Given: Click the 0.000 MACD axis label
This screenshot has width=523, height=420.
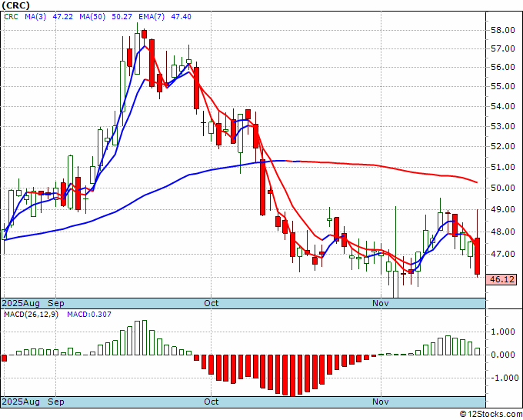Looking at the screenshot, I should pos(503,355).
